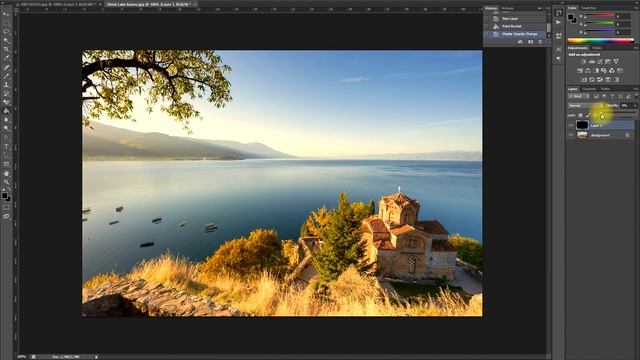This screenshot has height=360, width=640.
Task: Switch to the Swatches tab
Action: pos(589,8)
